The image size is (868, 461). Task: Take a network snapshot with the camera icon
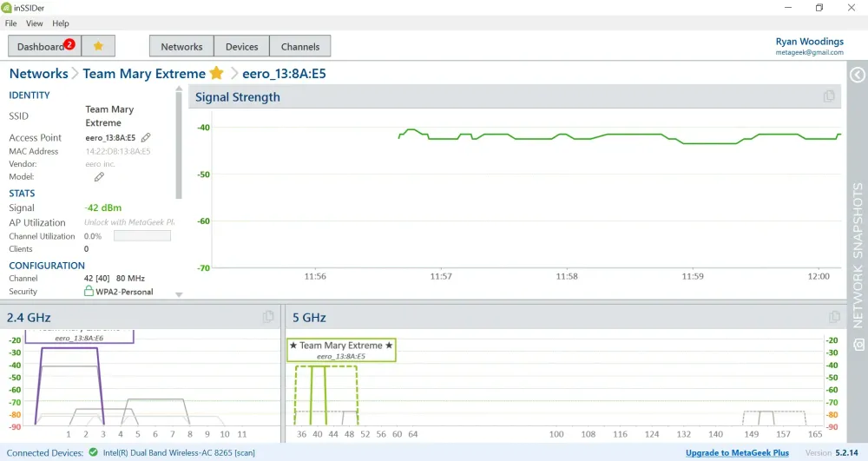[858, 345]
